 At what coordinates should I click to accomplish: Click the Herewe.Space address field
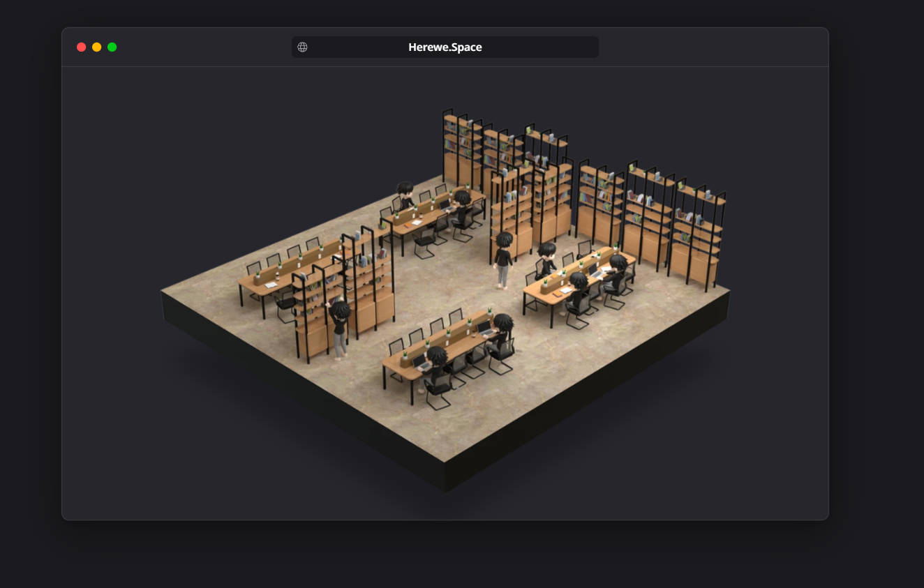445,47
